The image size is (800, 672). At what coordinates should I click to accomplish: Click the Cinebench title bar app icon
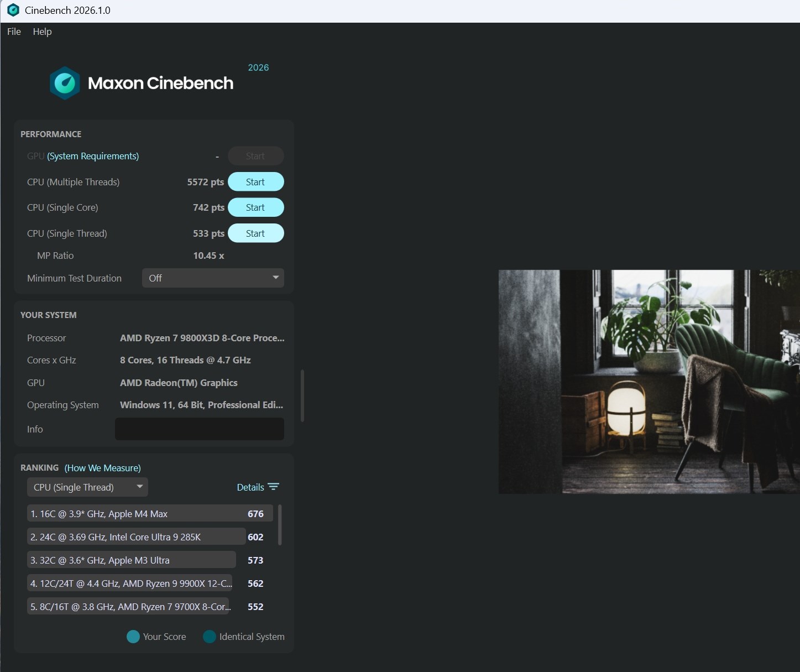pos(13,10)
